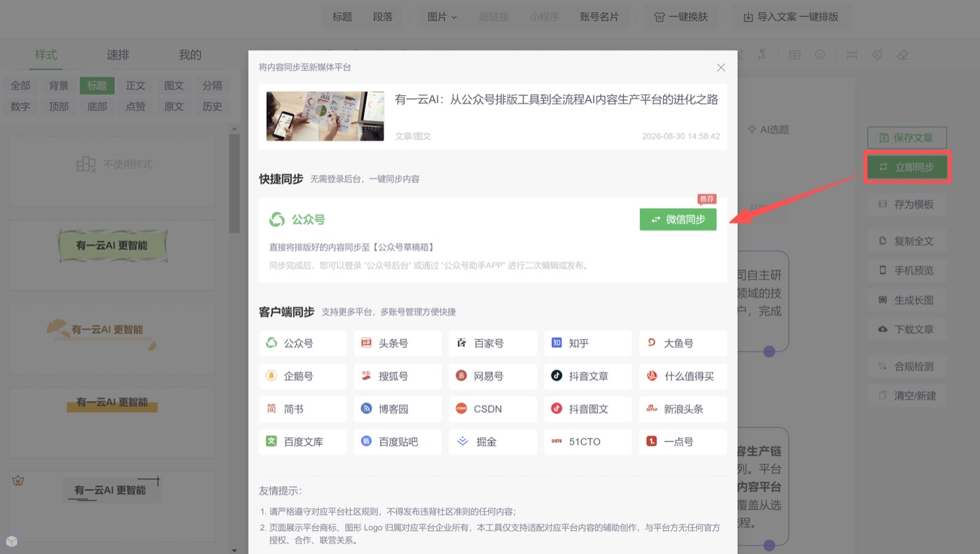This screenshot has width=980, height=554.
Task: Select 百度贴吧 as the sync platform
Action: [x=398, y=442]
